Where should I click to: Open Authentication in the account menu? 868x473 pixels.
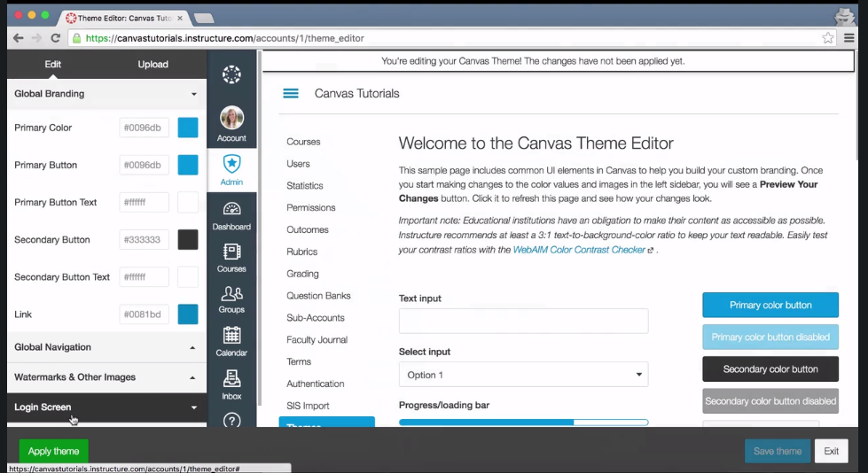click(x=315, y=384)
